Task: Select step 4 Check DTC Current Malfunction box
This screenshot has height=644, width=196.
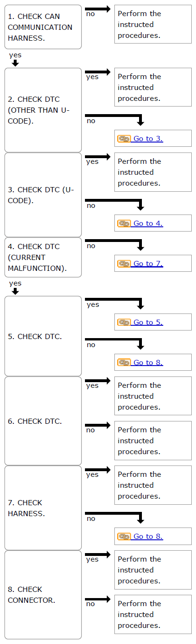Action: pos(43,258)
